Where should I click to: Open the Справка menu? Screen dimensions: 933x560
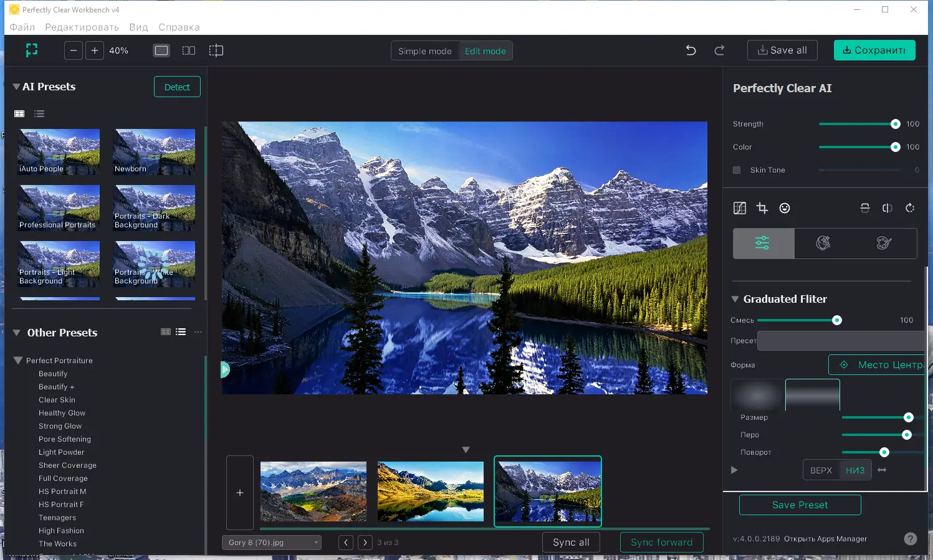coord(179,27)
